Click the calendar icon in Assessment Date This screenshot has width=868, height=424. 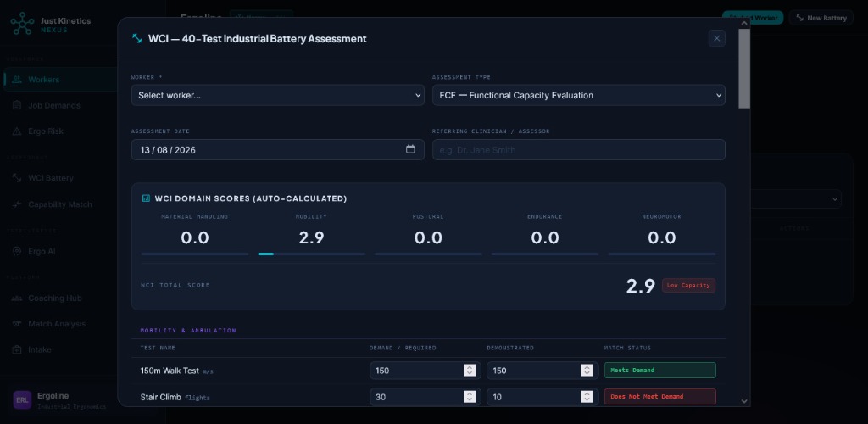coord(410,149)
